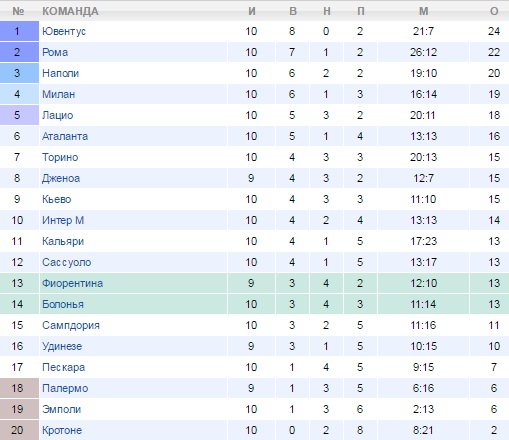Select the Дженоа team link

point(61,178)
